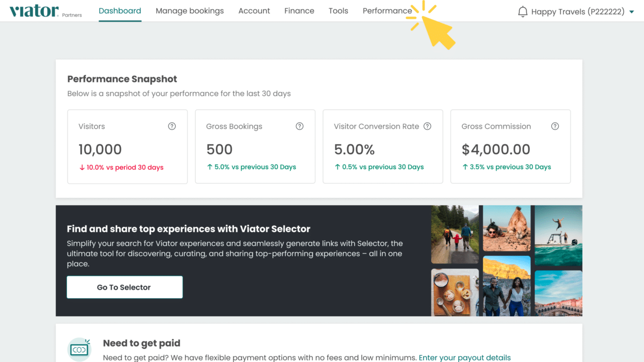The height and width of the screenshot is (362, 644).
Task: Click the Visitor Conversion Rate help icon
Action: coord(428,126)
